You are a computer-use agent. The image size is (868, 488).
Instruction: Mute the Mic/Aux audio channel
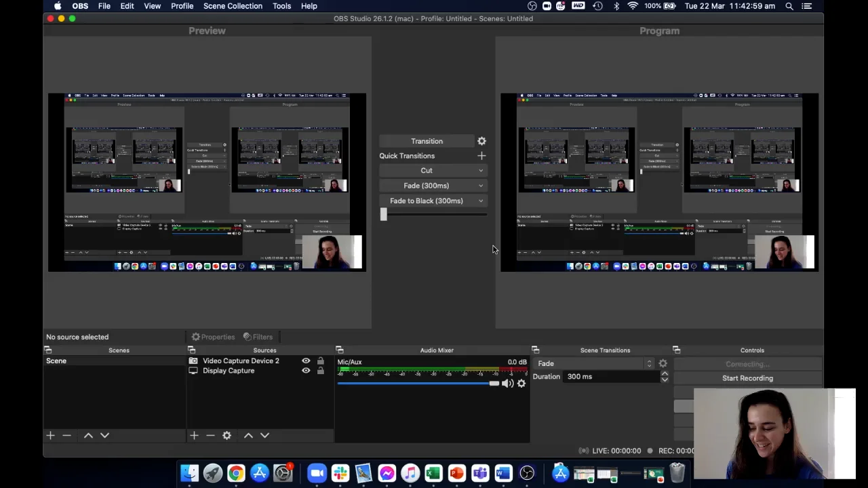[507, 384]
